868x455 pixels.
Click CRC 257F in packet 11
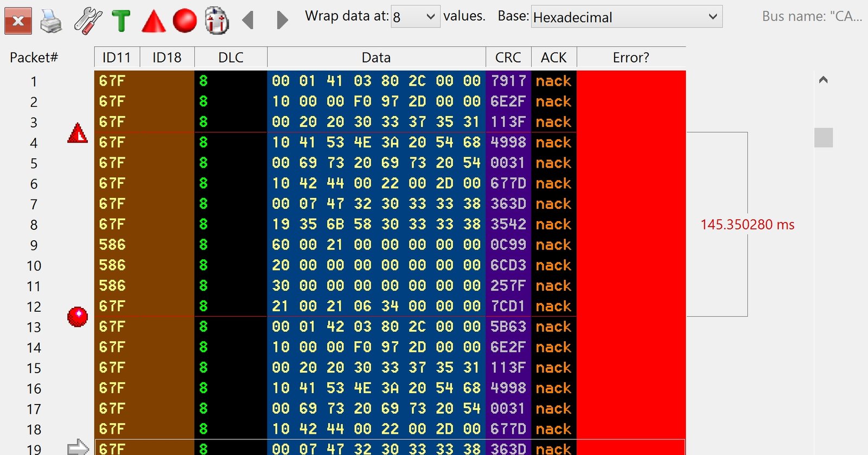508,285
